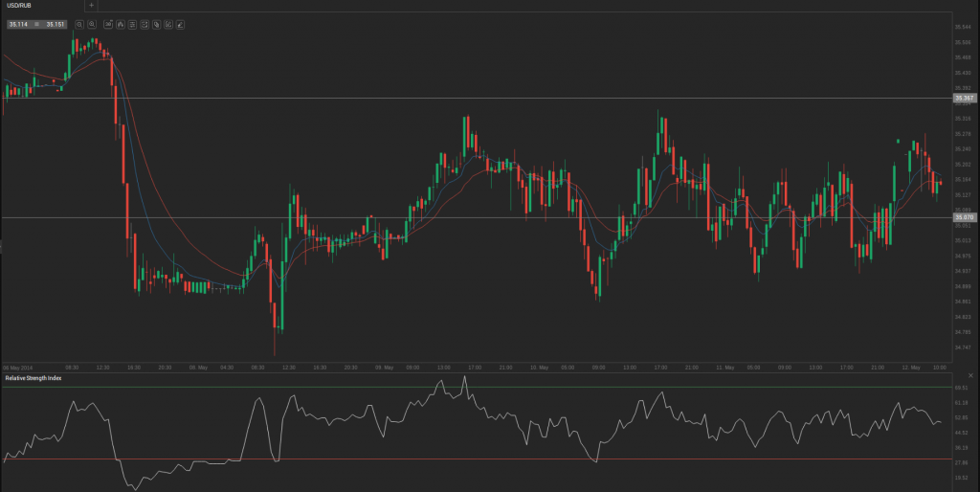Image resolution: width=980 pixels, height=492 pixels.
Task: Open the indicators settings sliders icon
Action: (133, 23)
